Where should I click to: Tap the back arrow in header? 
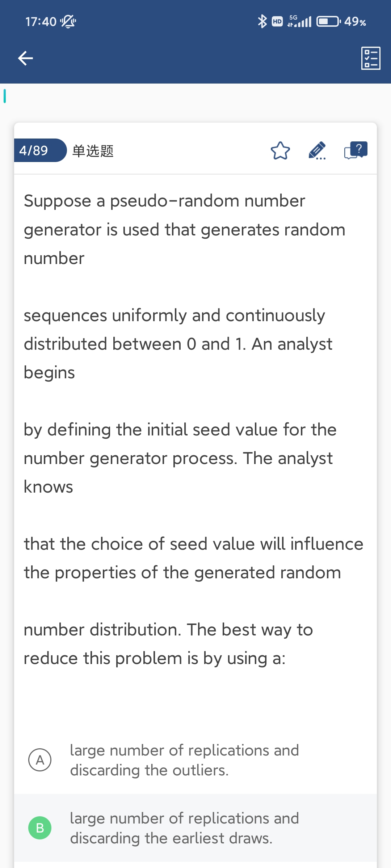point(25,58)
